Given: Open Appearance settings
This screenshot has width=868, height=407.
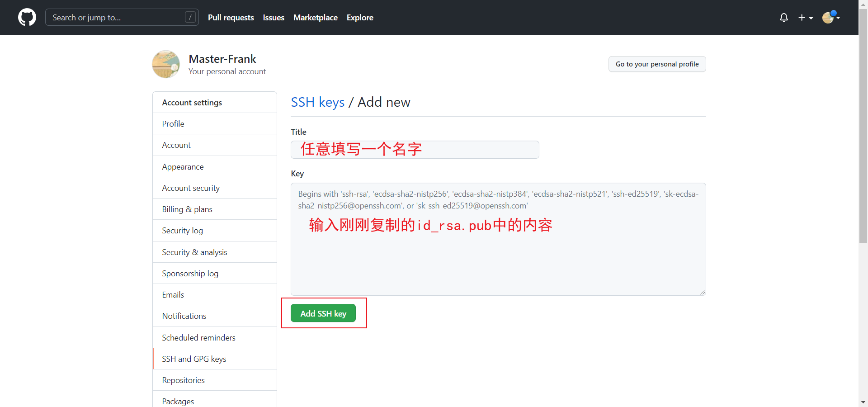Looking at the screenshot, I should coord(215,167).
